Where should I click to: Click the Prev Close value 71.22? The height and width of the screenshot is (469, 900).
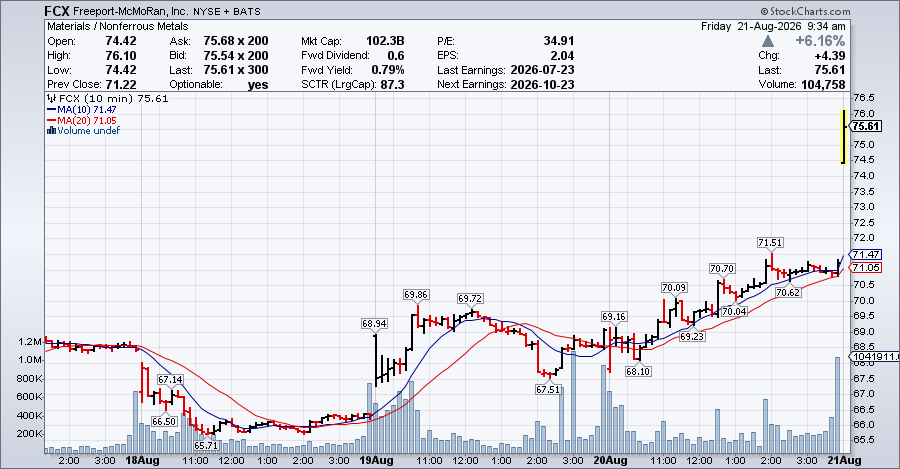tap(121, 84)
